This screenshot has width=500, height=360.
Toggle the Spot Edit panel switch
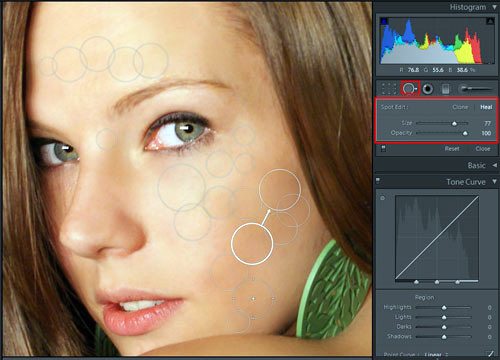coord(383,148)
